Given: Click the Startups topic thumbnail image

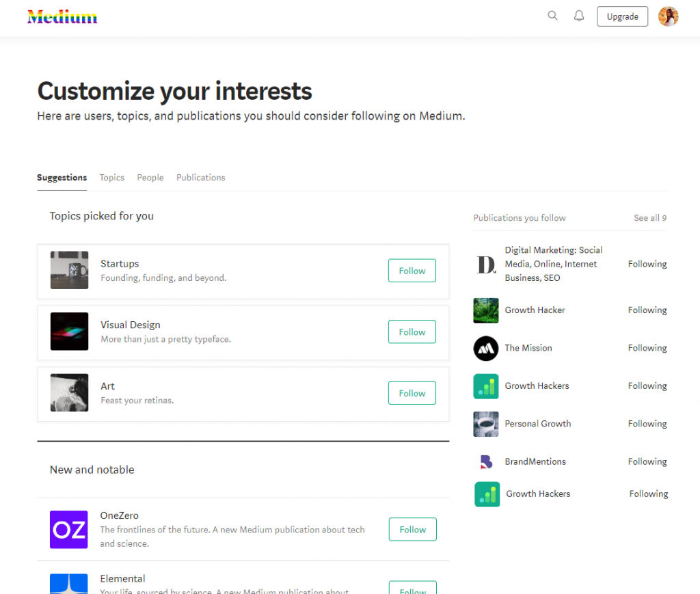Looking at the screenshot, I should point(69,269).
